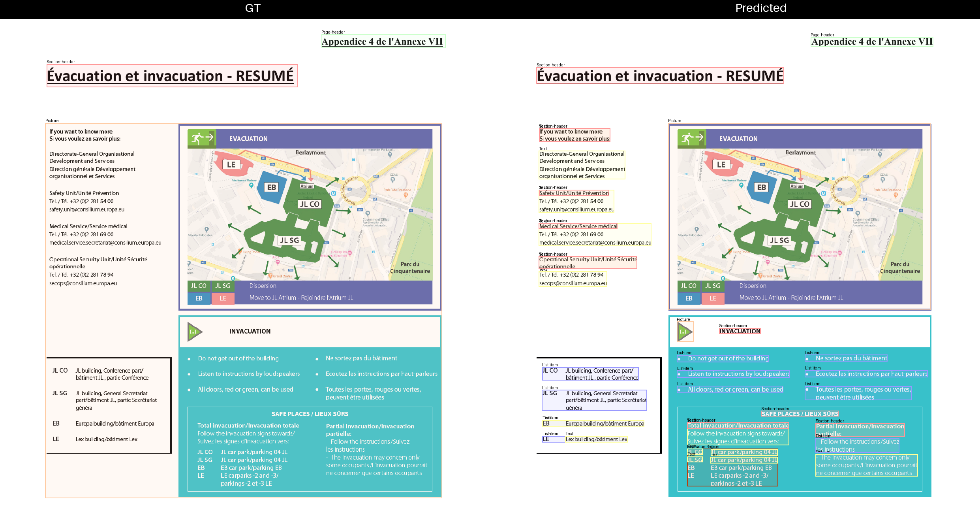Click "Ecoutez les instructions par haut-parleurs" in GT panel
980x524 pixels.
tap(381, 374)
